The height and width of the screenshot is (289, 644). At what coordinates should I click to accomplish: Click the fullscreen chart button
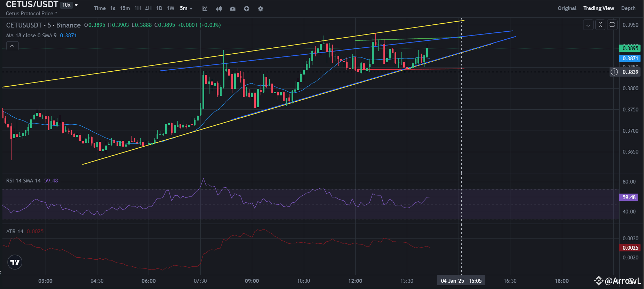tap(612, 25)
